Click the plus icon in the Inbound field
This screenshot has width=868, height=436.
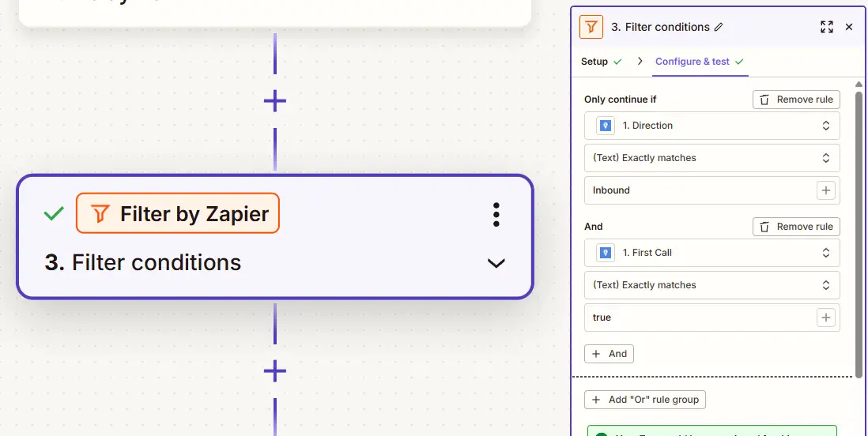click(x=826, y=190)
